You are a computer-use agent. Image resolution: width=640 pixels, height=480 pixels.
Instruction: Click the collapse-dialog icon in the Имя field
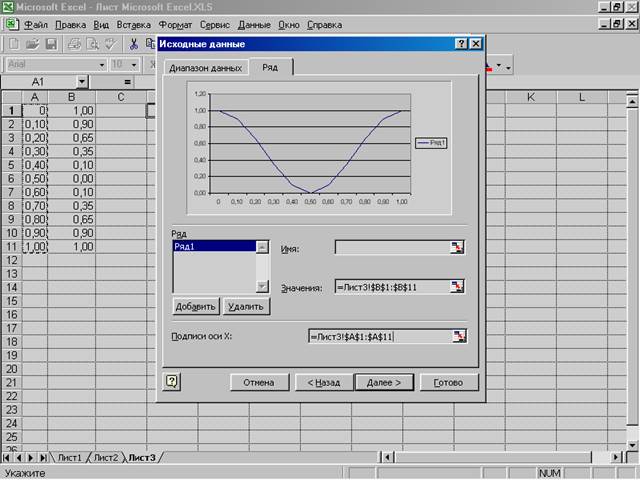(457, 248)
